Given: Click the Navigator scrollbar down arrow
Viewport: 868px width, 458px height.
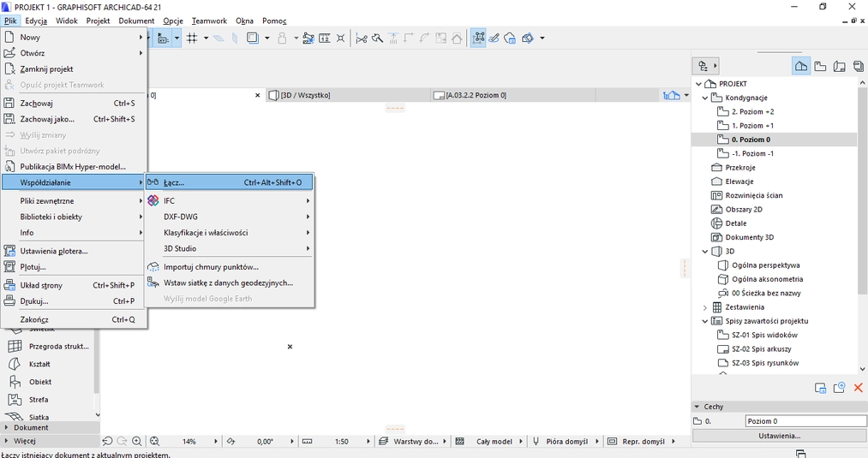Looking at the screenshot, I should 863,369.
